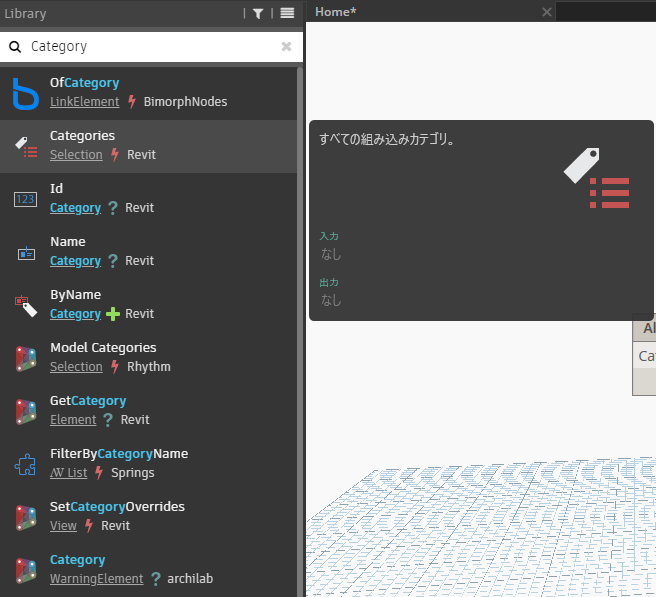Click the question mark beside archilab

156,579
